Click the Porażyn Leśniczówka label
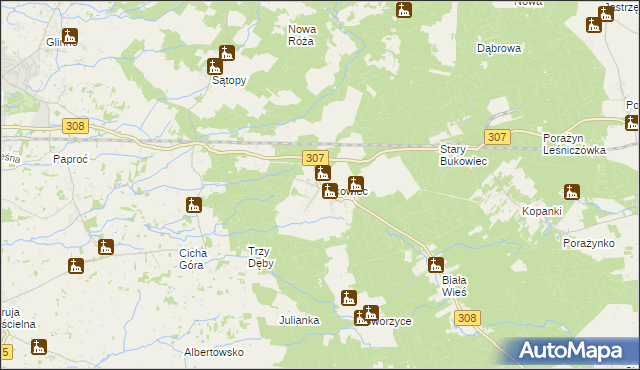The width and height of the screenshot is (640, 370). [x=574, y=144]
